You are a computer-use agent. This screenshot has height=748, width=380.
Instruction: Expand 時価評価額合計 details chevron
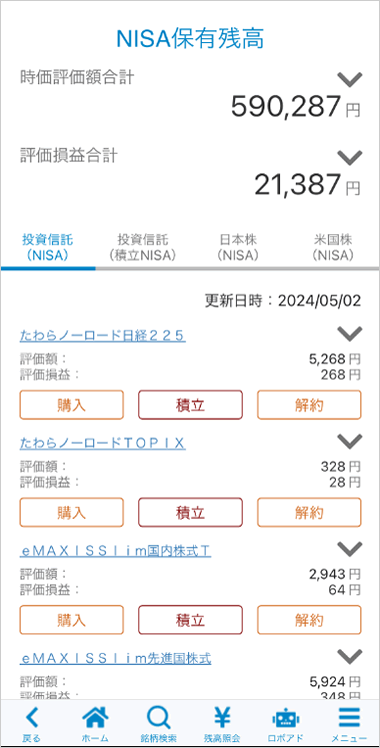point(350,79)
